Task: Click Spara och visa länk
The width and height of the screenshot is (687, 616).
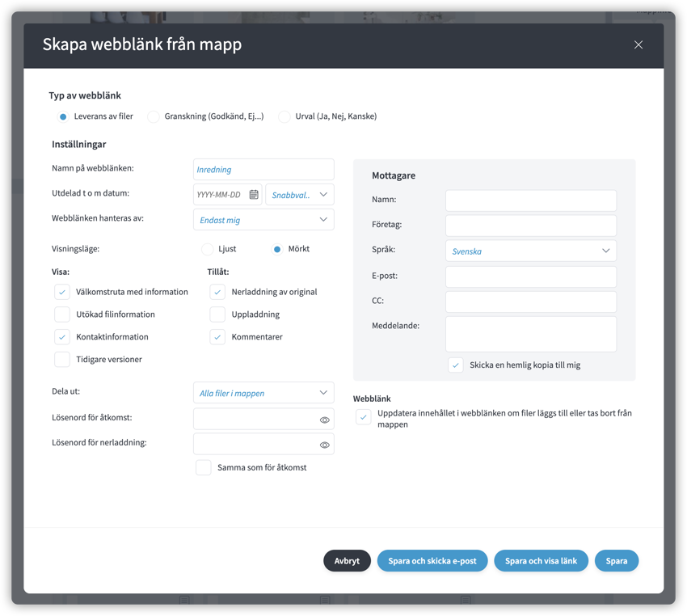Action: tap(541, 561)
